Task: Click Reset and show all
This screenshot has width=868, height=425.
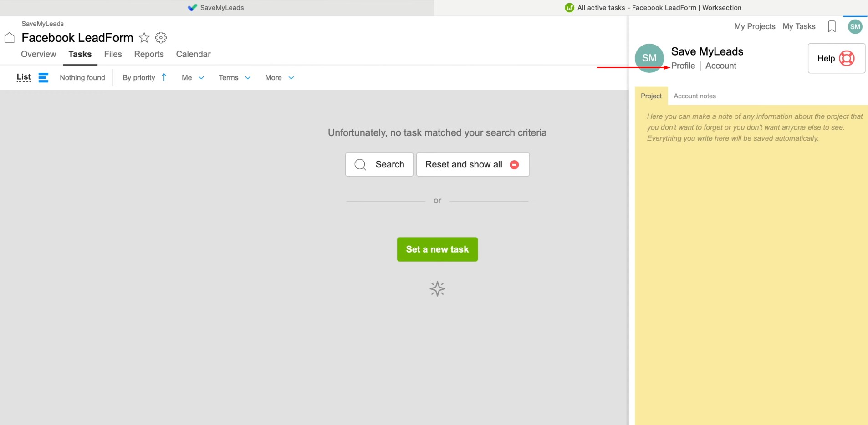Action: coord(473,164)
